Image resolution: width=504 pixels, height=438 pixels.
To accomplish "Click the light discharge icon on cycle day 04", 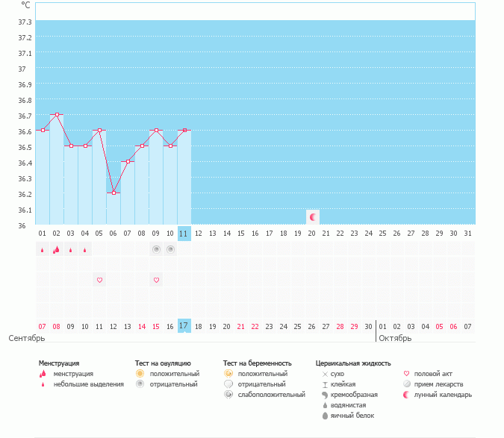I will pos(85,250).
